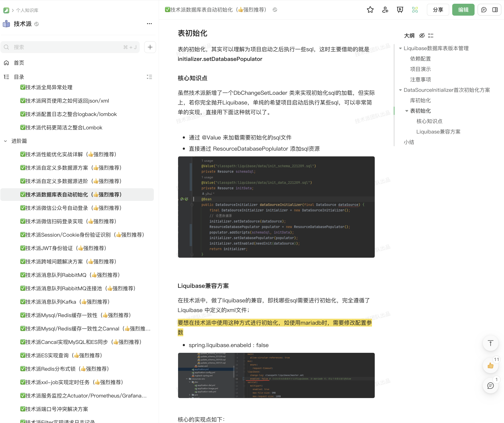Collapse the 表初始化 outline node

coord(407,111)
